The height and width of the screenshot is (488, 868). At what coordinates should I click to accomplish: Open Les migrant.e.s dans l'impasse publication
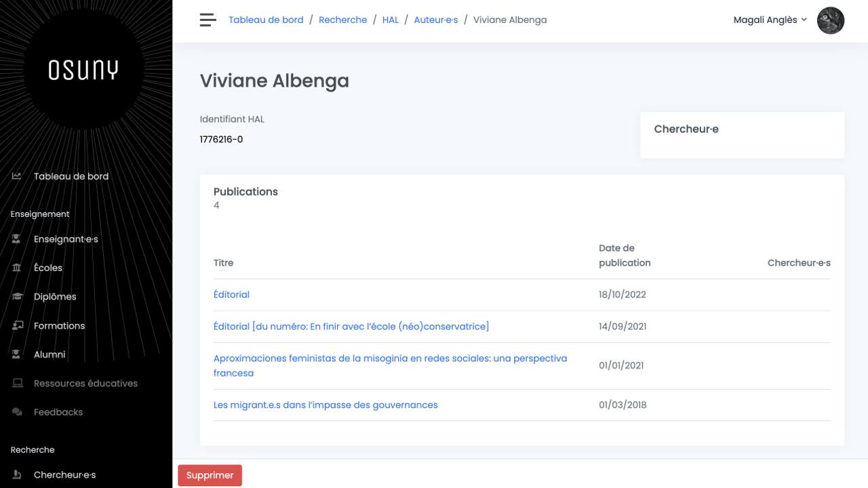325,405
